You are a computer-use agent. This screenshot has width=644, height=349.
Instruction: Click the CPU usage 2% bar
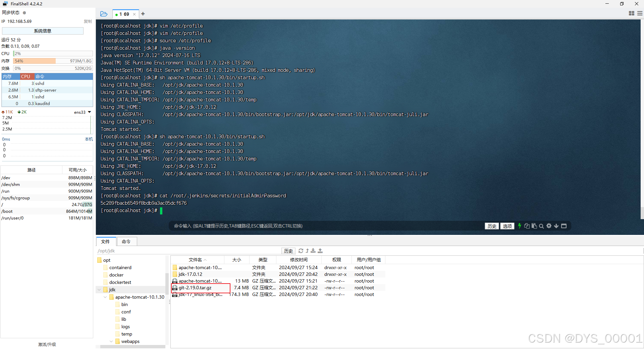(53, 53)
